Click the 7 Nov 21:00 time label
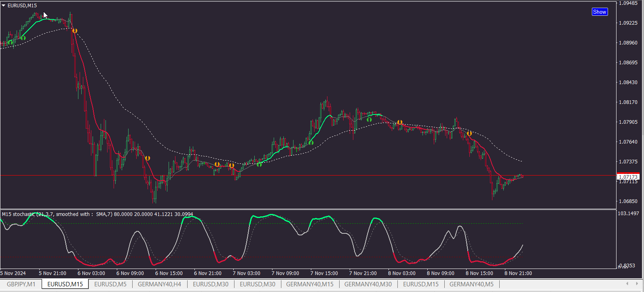Viewport: 644px width, 292px height. (363, 273)
